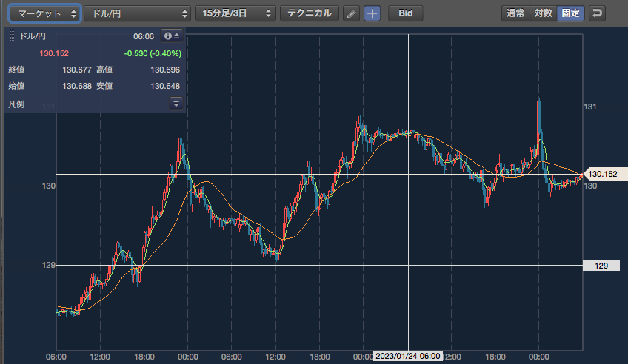The height and width of the screenshot is (364, 628).
Task: Open the テクニカル indicators menu
Action: (x=310, y=13)
